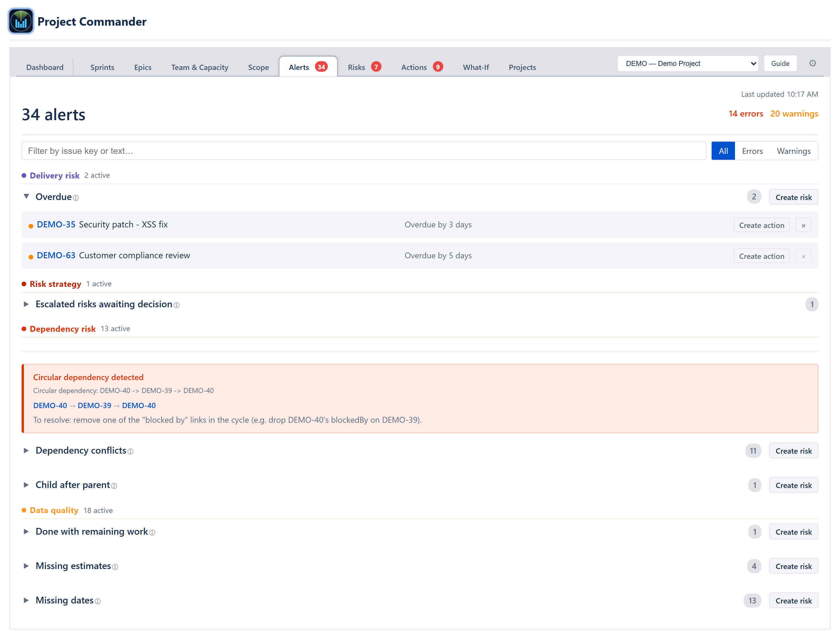The image size is (840, 639).
Task: Collapse the Overdue section
Action: point(26,196)
